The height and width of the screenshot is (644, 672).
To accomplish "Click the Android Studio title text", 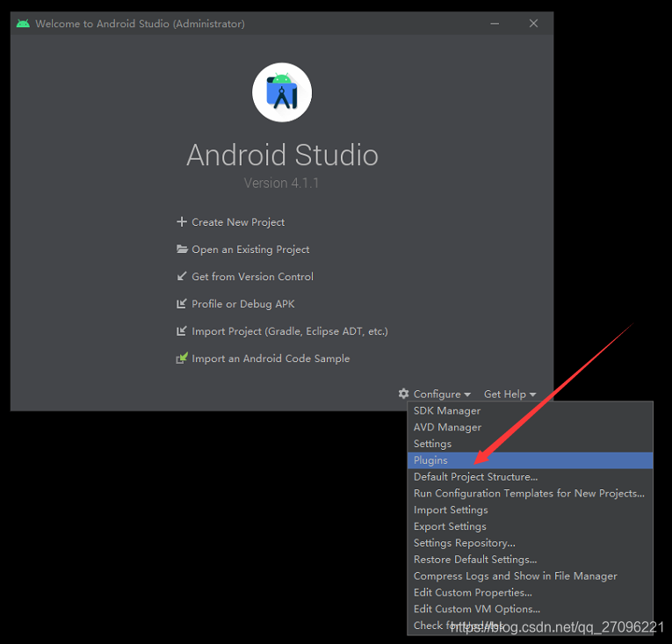I will [282, 155].
